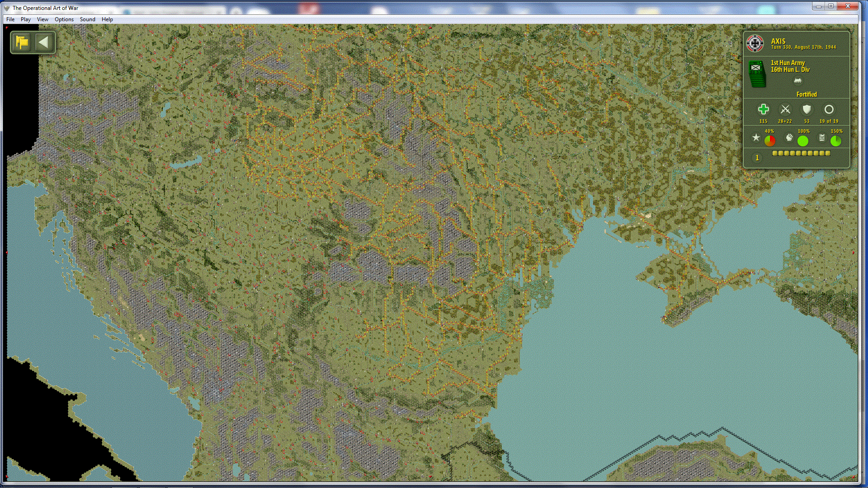The height and width of the screenshot is (488, 868).
Task: Click the green cross health icon
Action: click(763, 109)
